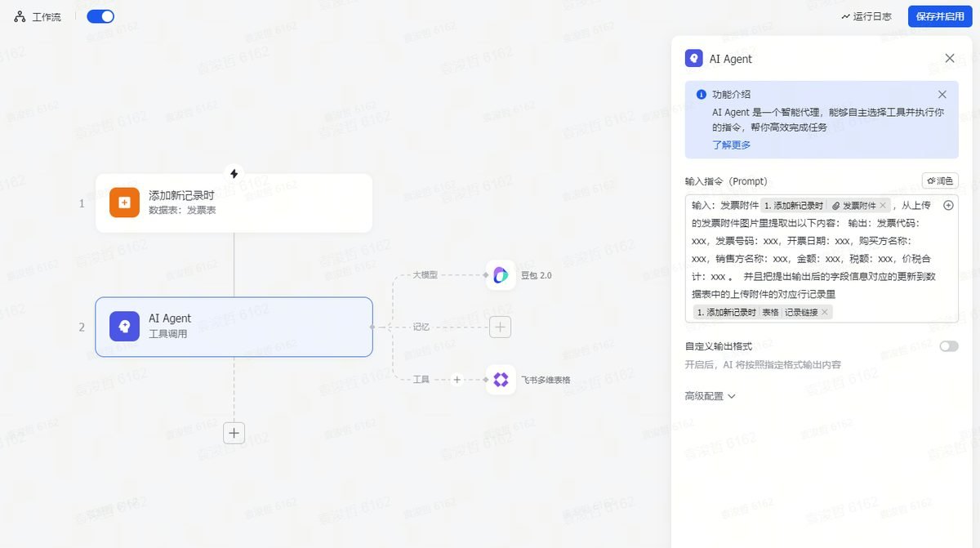Click the 表格 记录链接 variable chip
The height and width of the screenshot is (548, 980).
pyautogui.click(x=763, y=313)
